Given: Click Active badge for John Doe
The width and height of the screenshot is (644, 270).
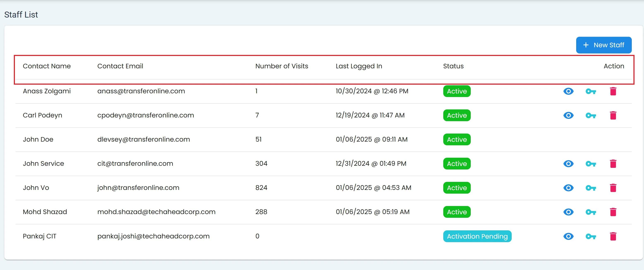Looking at the screenshot, I should click(457, 140).
